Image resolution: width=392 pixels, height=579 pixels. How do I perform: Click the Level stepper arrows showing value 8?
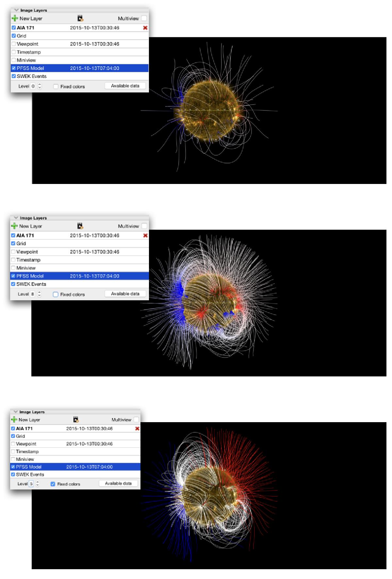coord(40,294)
